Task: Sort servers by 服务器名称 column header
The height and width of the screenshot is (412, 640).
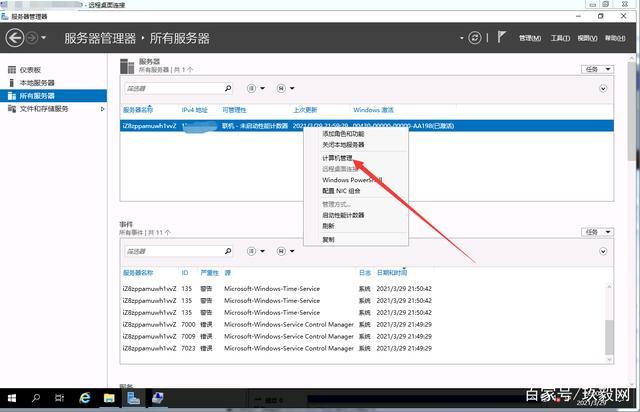Action: [138, 110]
